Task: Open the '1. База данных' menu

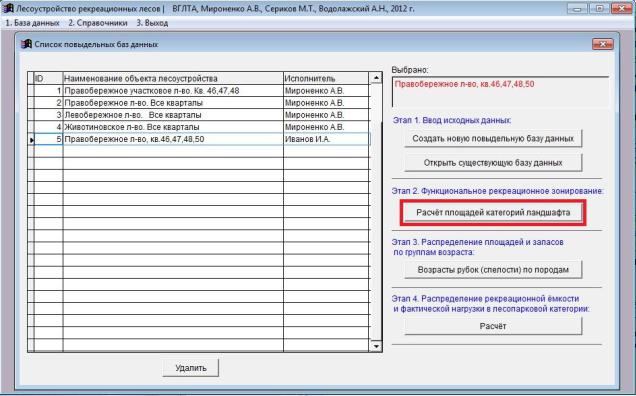Action: (32, 23)
